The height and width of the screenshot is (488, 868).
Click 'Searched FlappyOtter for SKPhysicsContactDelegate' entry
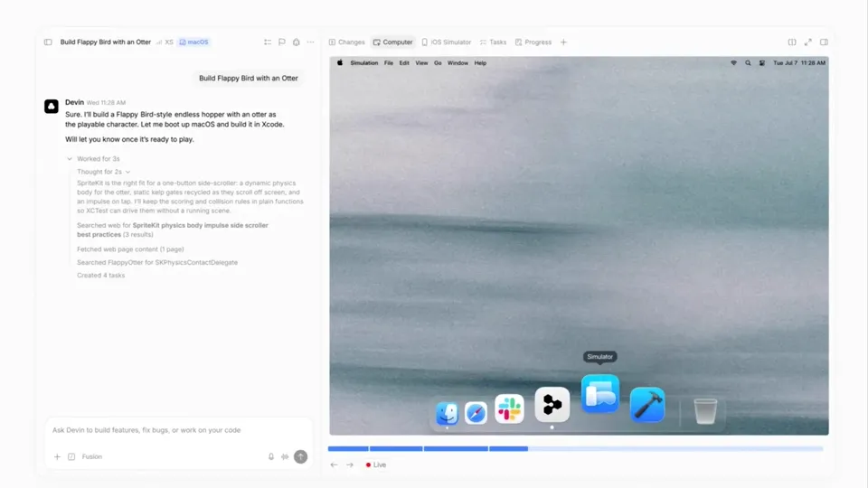coord(157,263)
